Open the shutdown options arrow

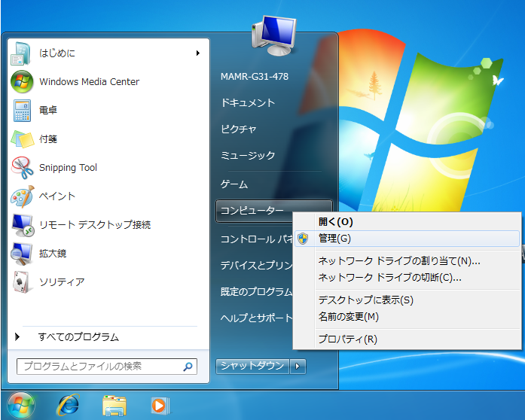pyautogui.click(x=299, y=366)
